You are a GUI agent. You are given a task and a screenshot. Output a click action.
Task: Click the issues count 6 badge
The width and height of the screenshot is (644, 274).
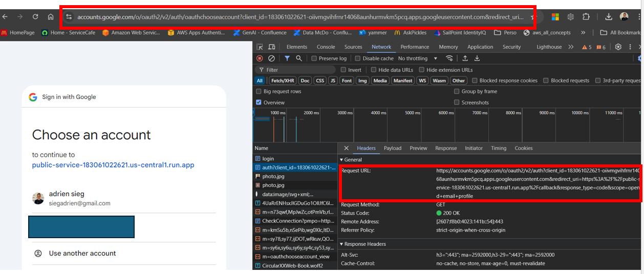tap(601, 47)
